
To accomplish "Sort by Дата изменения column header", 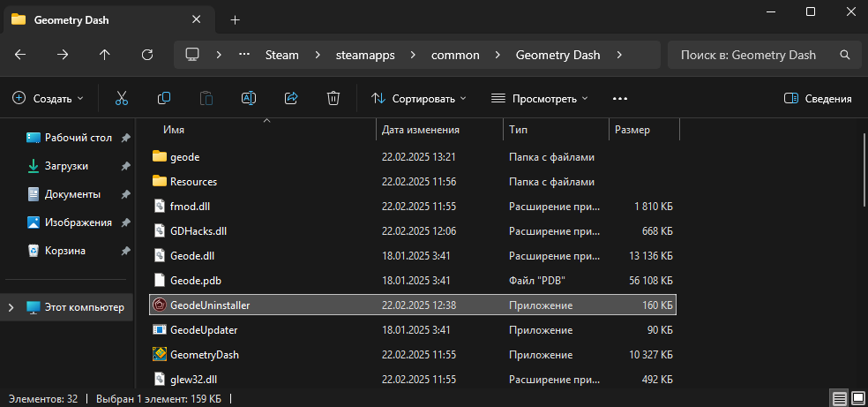I will pyautogui.click(x=421, y=130).
